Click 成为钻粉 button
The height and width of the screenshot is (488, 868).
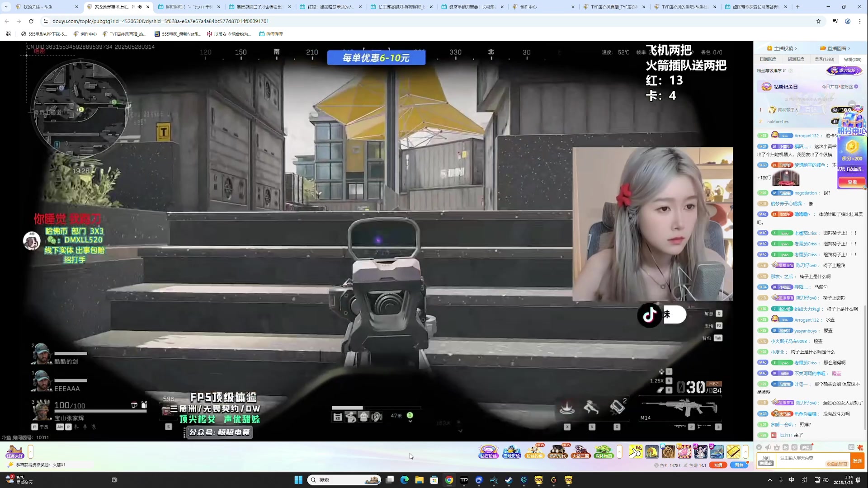click(844, 70)
